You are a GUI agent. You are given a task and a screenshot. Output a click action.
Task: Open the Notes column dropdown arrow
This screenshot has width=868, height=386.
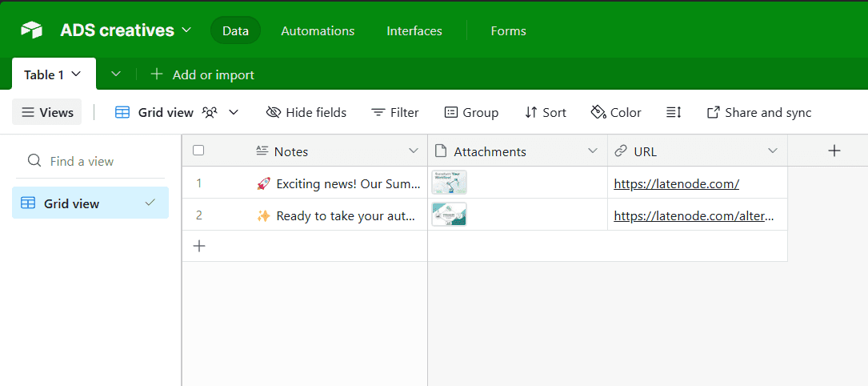tap(413, 151)
